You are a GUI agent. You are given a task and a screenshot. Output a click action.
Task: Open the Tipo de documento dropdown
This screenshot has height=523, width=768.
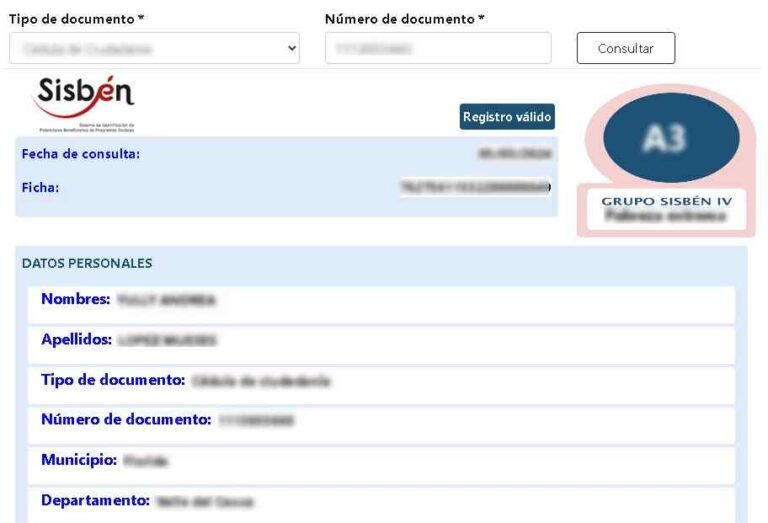(154, 48)
